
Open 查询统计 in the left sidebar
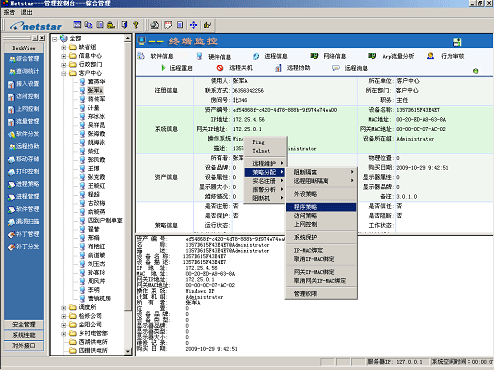pyautogui.click(x=24, y=71)
